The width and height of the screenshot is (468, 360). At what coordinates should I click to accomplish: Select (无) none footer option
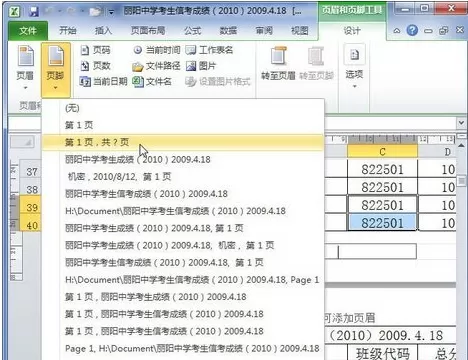pos(183,108)
